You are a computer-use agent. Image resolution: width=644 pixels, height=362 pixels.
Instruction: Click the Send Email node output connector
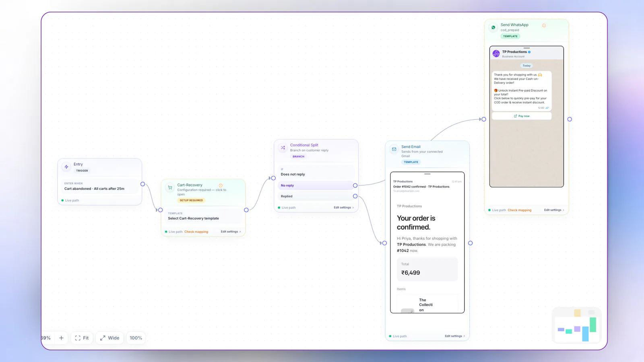(470, 243)
